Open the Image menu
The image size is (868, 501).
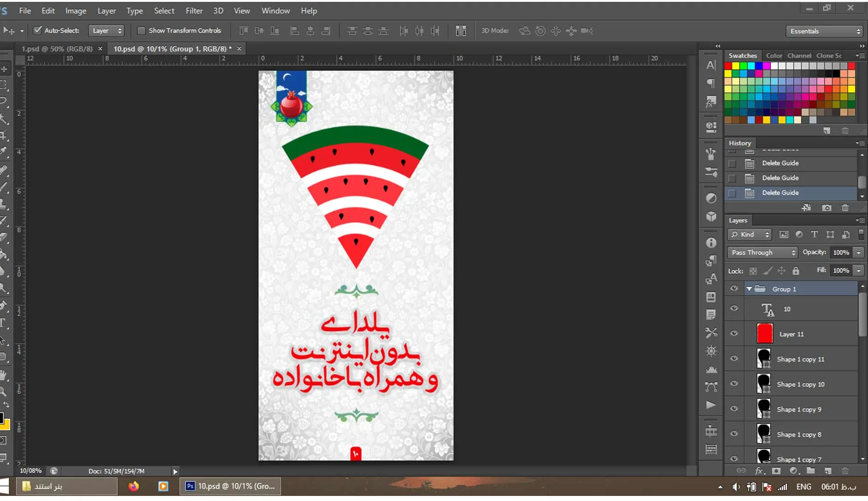(x=76, y=11)
